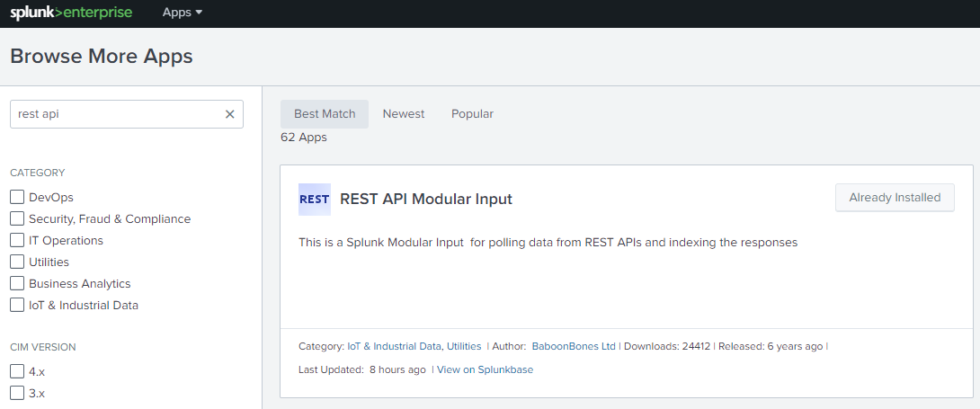Check IoT & Industrial Data box
Viewport: 980px width, 409px height.
click(17, 306)
